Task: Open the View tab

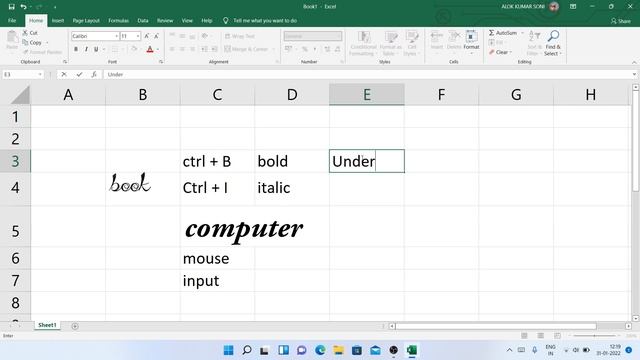Action: (187, 20)
